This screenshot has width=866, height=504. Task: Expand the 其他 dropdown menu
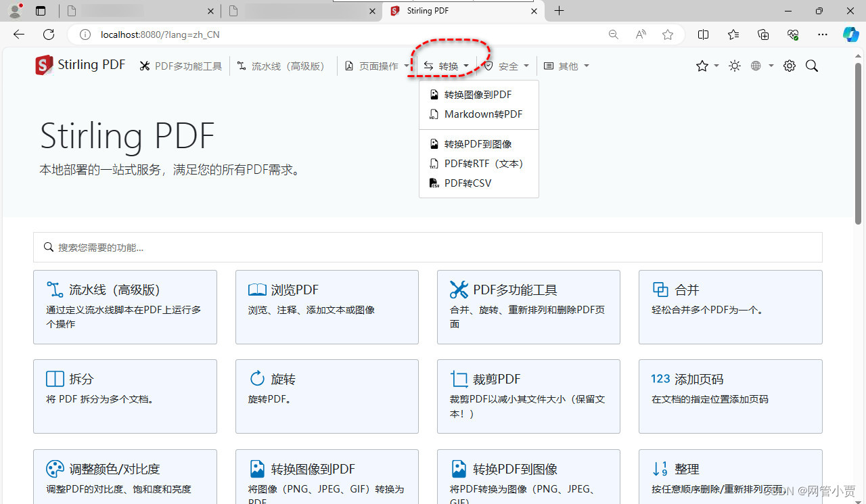[x=567, y=66]
